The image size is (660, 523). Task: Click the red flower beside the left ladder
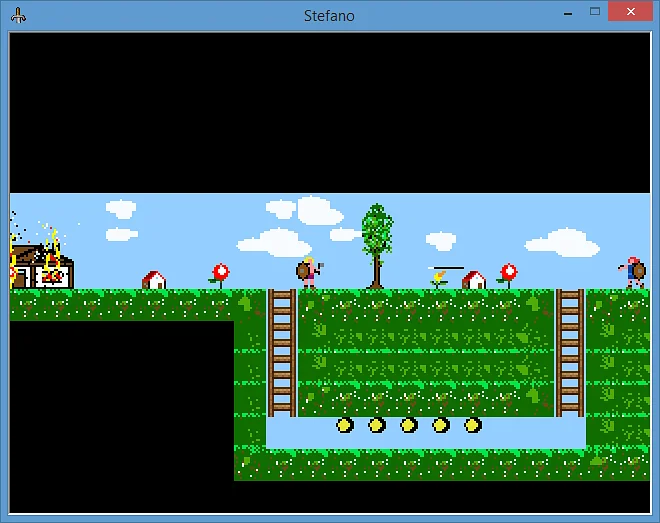click(x=220, y=276)
